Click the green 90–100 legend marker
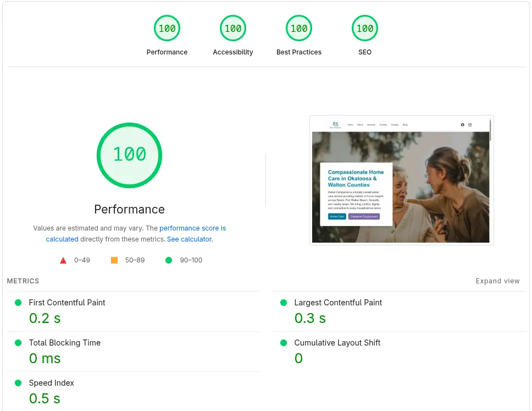532x411 pixels. (169, 260)
